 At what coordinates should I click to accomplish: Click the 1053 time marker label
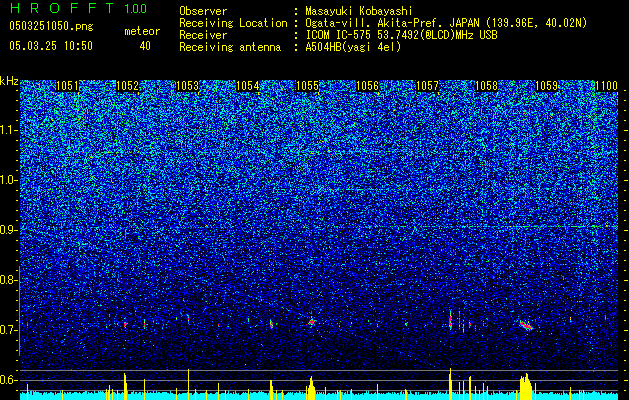click(x=187, y=86)
